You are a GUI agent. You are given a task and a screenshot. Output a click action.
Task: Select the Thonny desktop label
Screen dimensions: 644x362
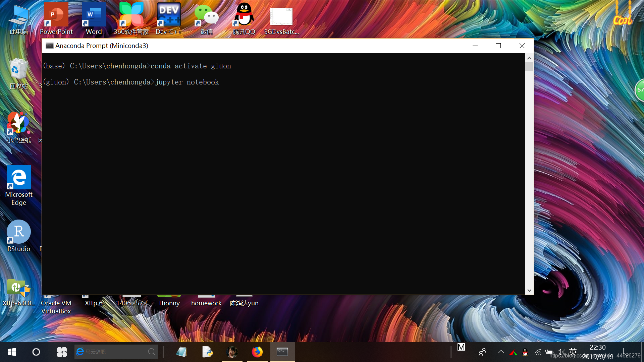point(169,303)
